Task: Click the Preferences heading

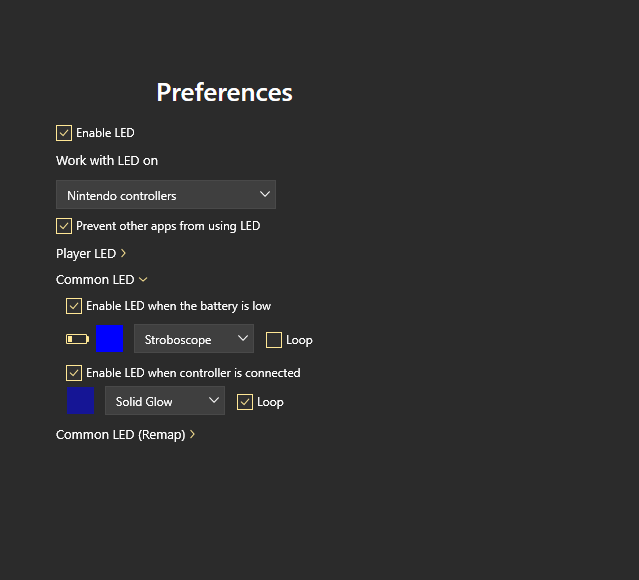Action: click(x=224, y=93)
